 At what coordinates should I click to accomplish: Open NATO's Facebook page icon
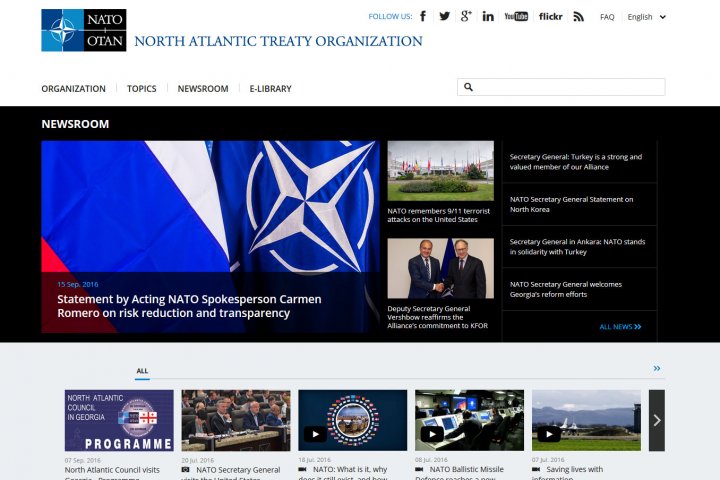click(x=423, y=17)
